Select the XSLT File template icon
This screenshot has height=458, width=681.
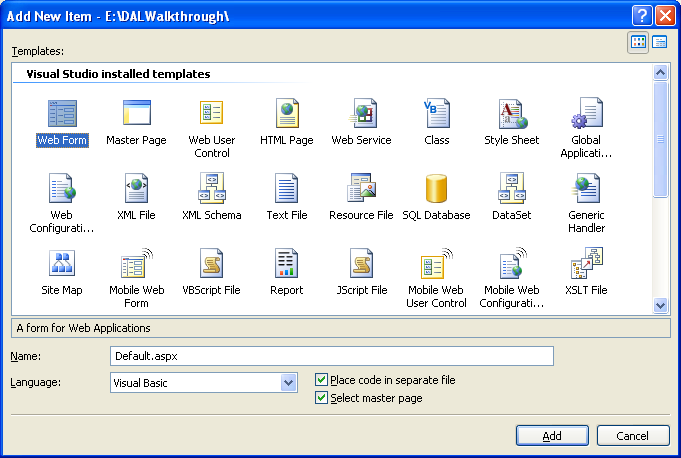(587, 263)
